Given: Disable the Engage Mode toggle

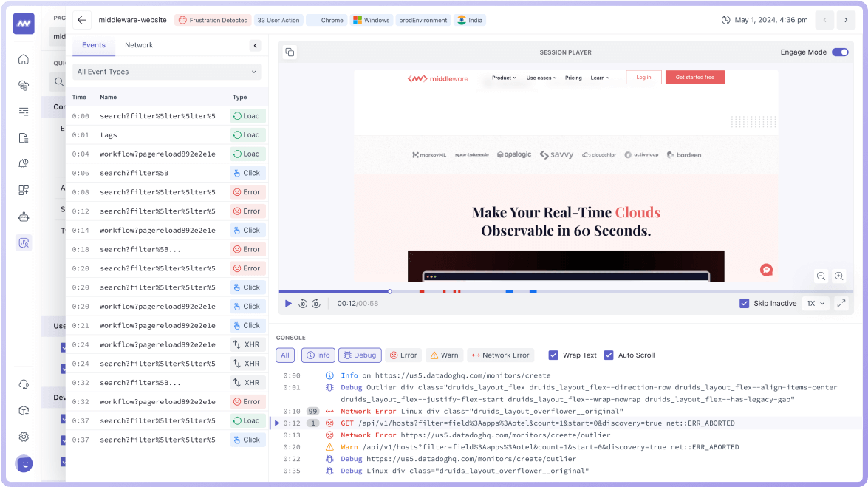Looking at the screenshot, I should coord(840,52).
